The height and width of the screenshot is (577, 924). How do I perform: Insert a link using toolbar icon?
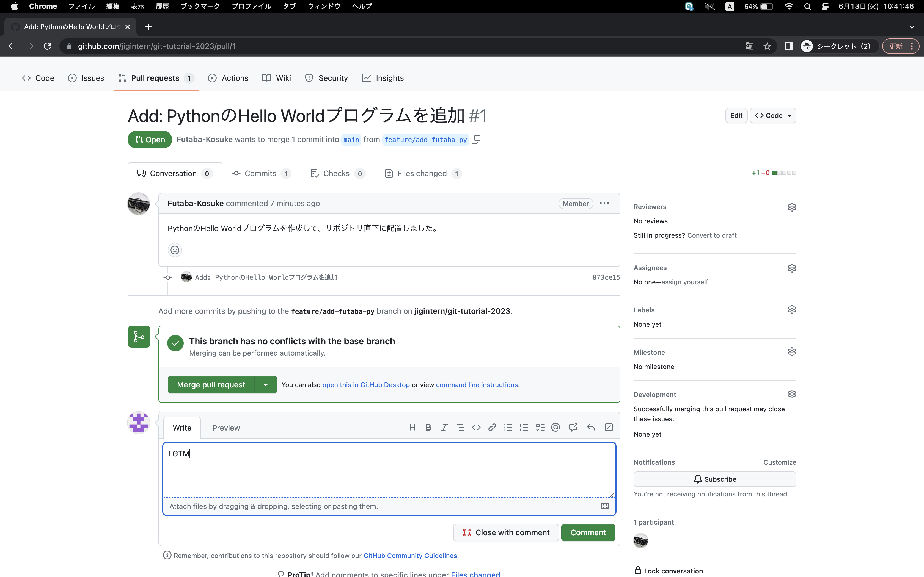pyautogui.click(x=492, y=428)
